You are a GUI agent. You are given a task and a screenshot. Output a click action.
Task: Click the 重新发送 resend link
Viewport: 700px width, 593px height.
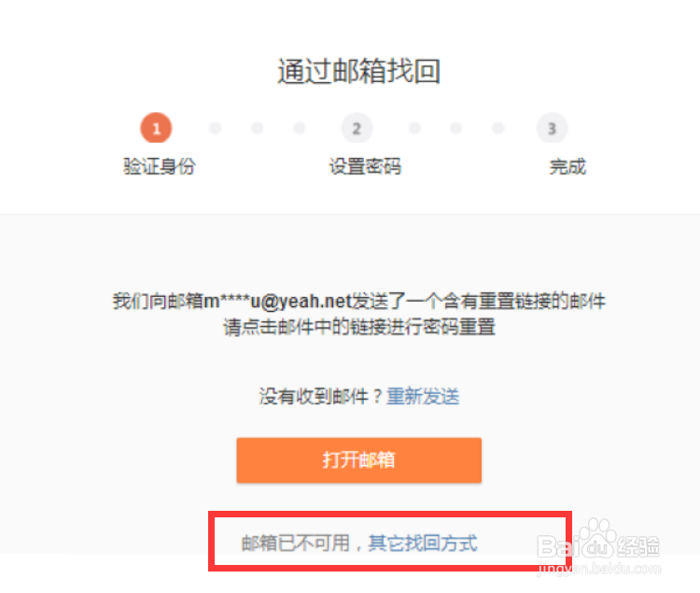tap(423, 396)
